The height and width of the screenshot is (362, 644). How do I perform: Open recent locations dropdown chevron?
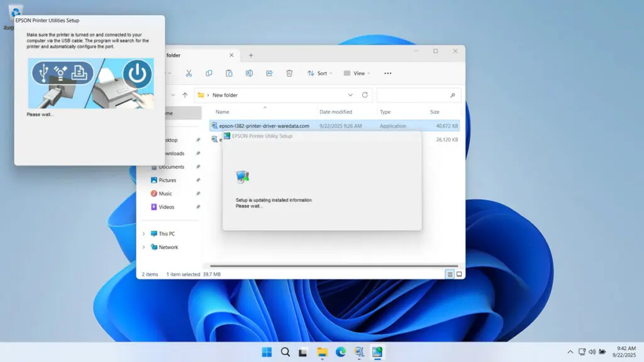click(x=173, y=95)
